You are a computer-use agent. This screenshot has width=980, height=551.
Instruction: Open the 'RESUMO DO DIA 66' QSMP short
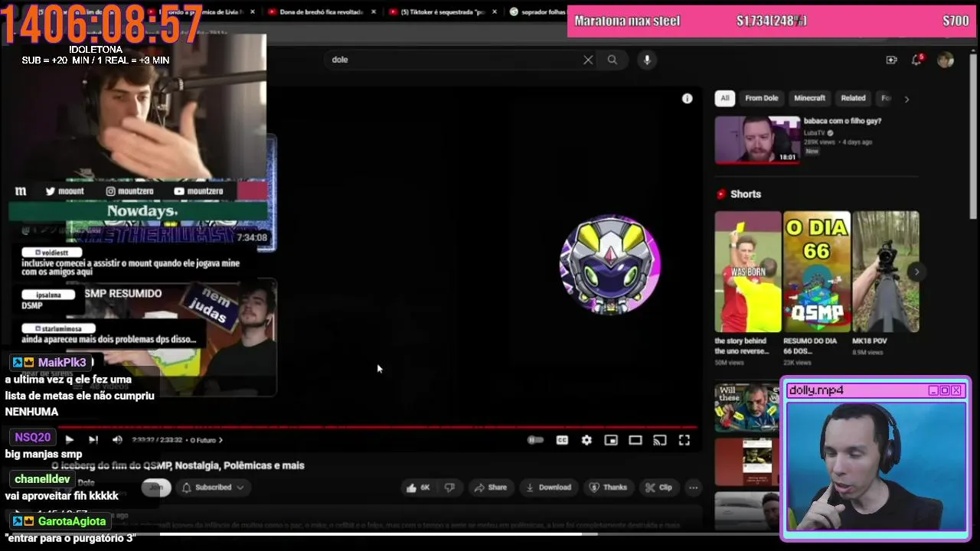point(817,272)
